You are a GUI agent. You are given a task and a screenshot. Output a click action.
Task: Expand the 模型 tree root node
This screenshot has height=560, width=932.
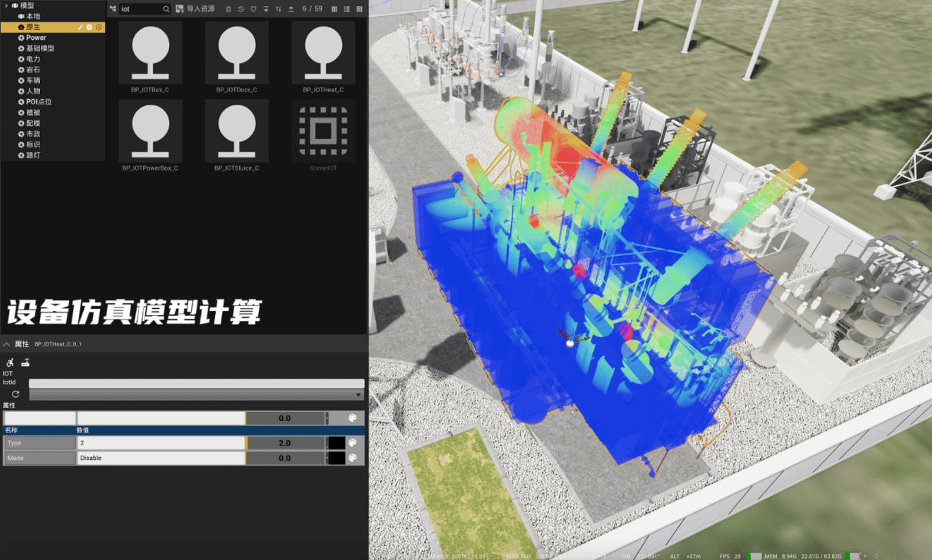click(x=5, y=5)
